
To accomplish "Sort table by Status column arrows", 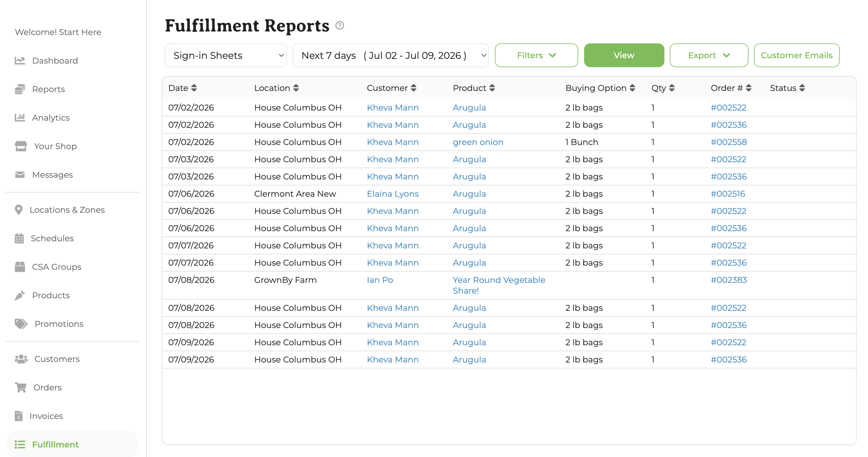I will tap(802, 88).
